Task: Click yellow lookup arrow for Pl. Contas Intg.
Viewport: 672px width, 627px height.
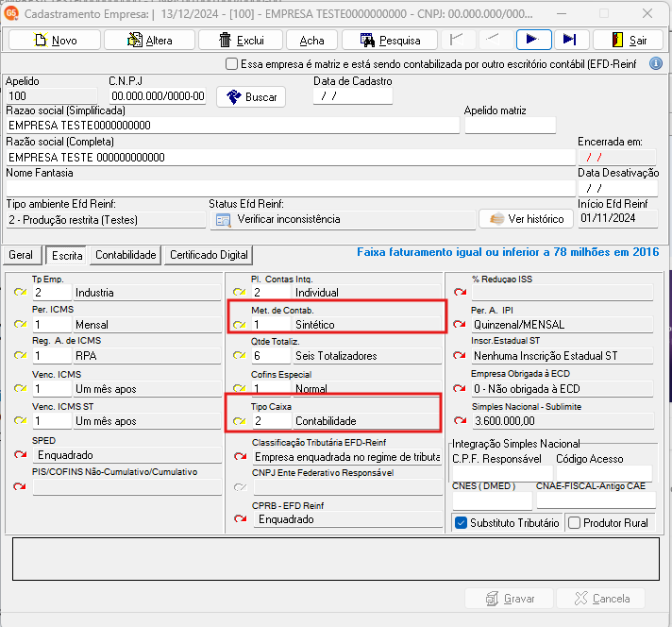Action: tap(240, 292)
